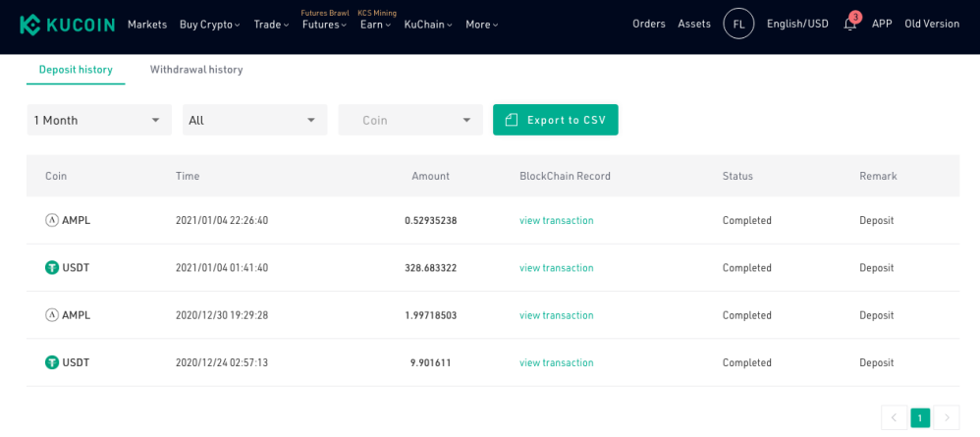Click timestamp 2021/01/04 01:41:40
Image resolution: width=980 pixels, height=437 pixels.
pos(222,267)
